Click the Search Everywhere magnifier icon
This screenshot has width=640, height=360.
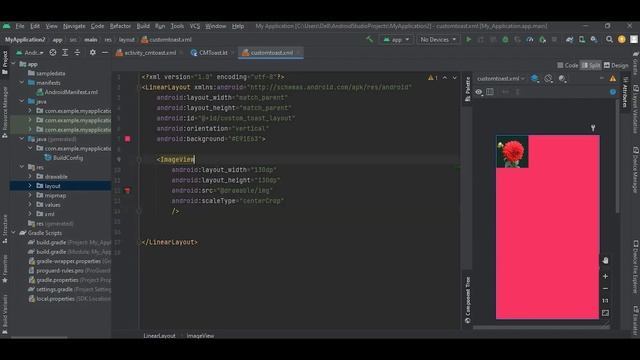[609, 40]
